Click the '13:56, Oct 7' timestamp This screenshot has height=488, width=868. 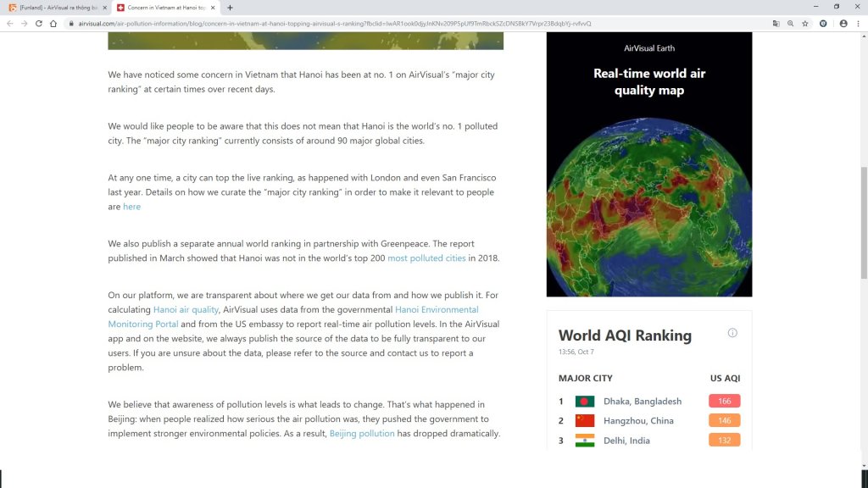576,352
